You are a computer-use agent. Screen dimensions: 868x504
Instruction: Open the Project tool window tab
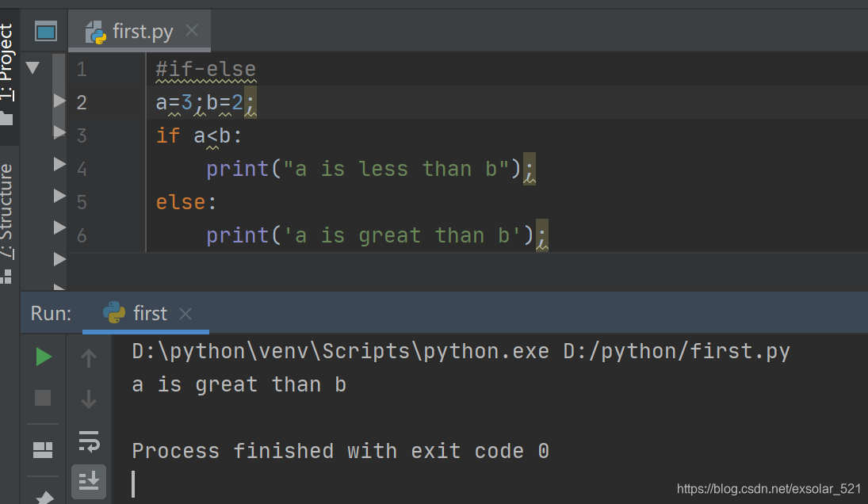coord(6,62)
